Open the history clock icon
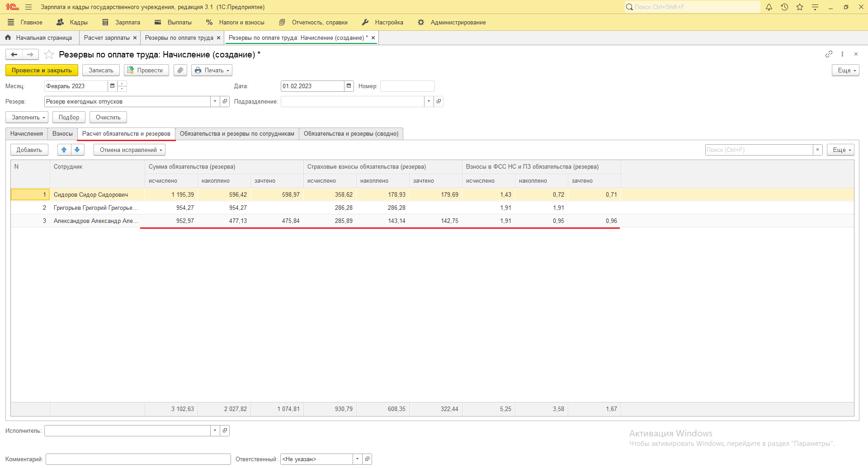Screen dimensions: 868x468 pos(784,7)
